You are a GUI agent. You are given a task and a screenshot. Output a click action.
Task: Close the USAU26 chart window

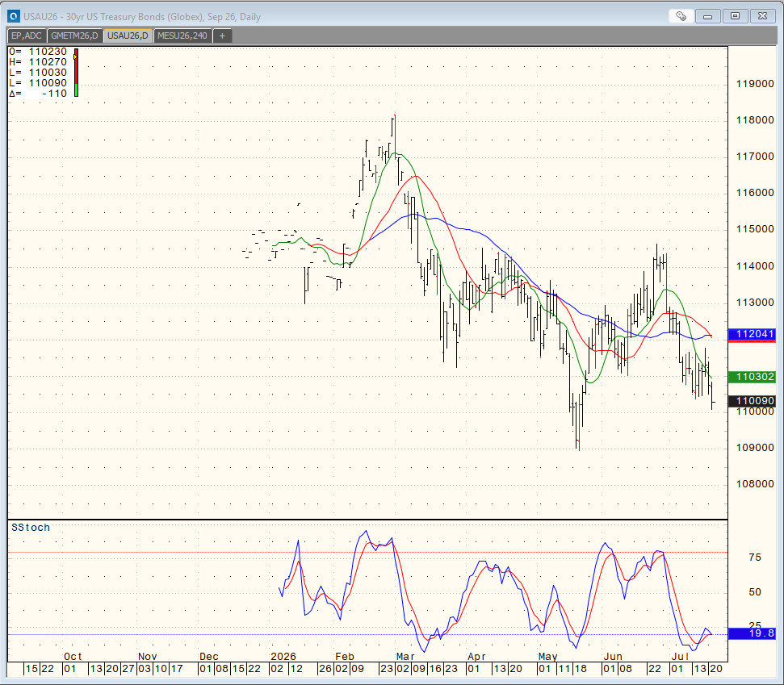click(762, 16)
